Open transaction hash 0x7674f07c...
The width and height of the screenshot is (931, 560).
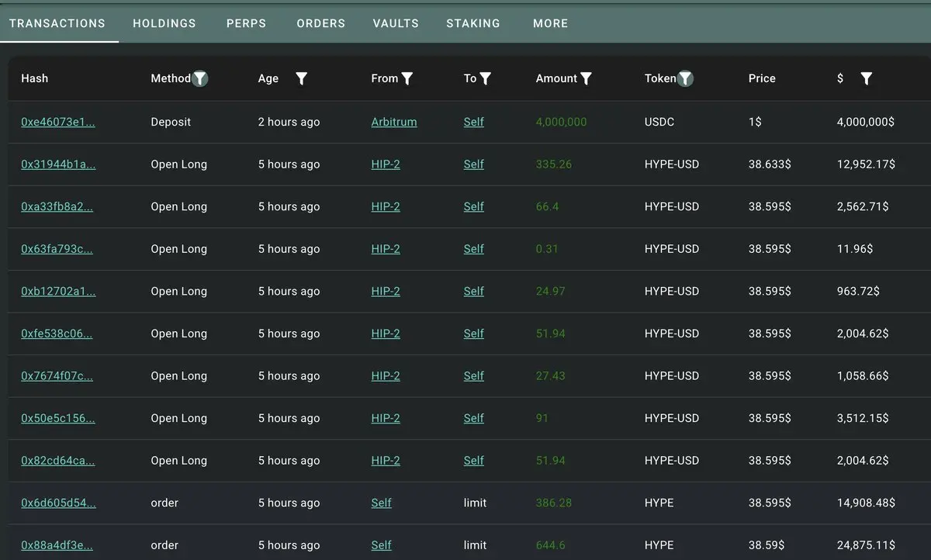click(x=57, y=375)
